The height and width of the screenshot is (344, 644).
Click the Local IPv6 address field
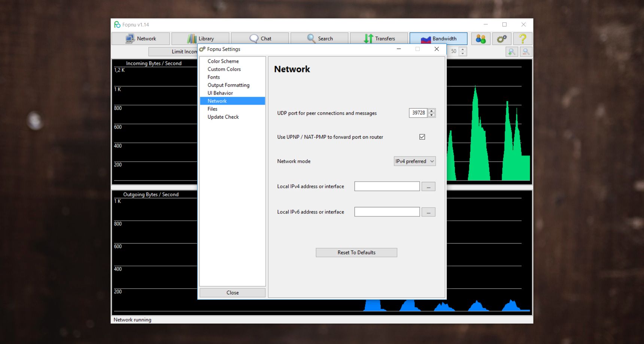(x=387, y=212)
